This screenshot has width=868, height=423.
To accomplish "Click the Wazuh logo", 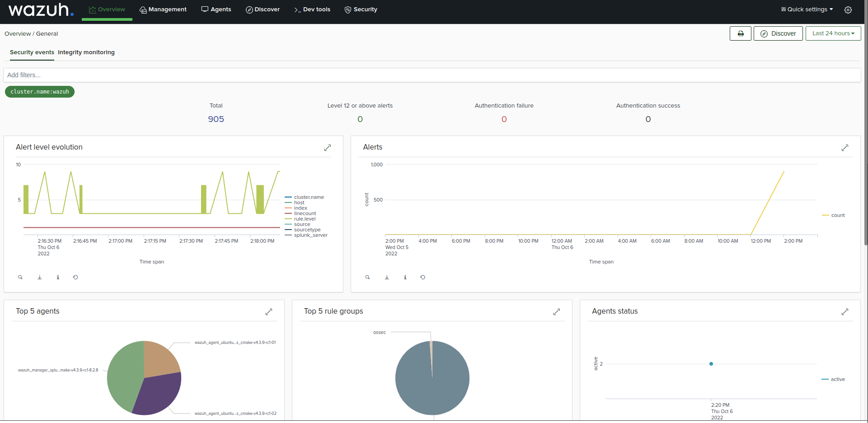I will (41, 10).
